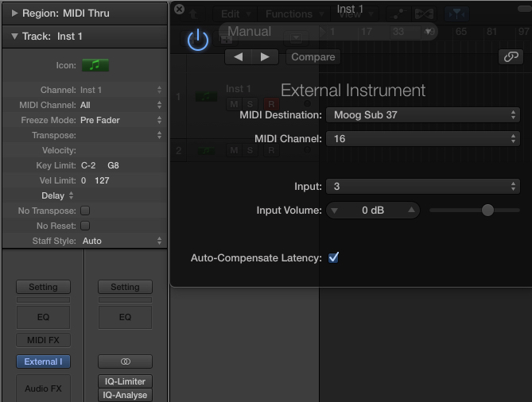Click the green music note track icon
The image size is (532, 402).
(x=95, y=65)
